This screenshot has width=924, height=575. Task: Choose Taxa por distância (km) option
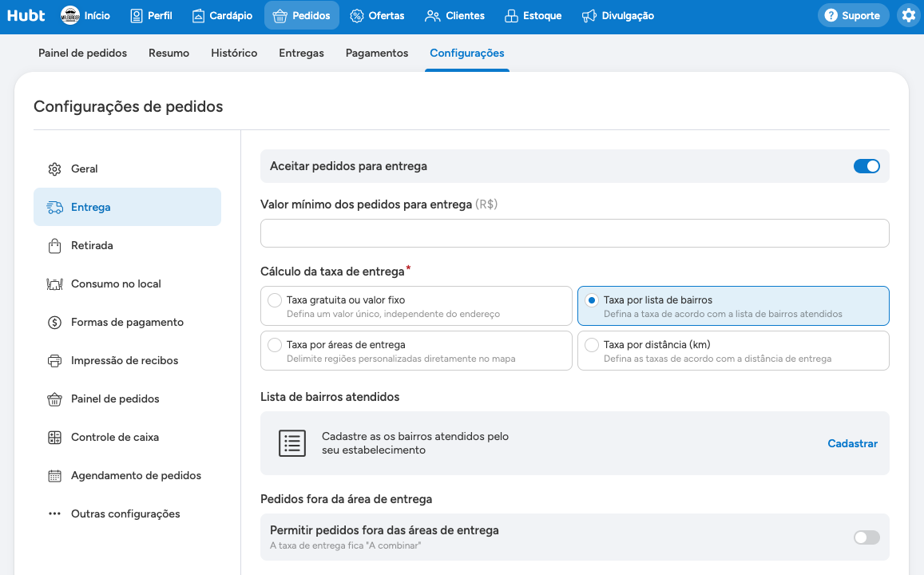[x=733, y=351]
